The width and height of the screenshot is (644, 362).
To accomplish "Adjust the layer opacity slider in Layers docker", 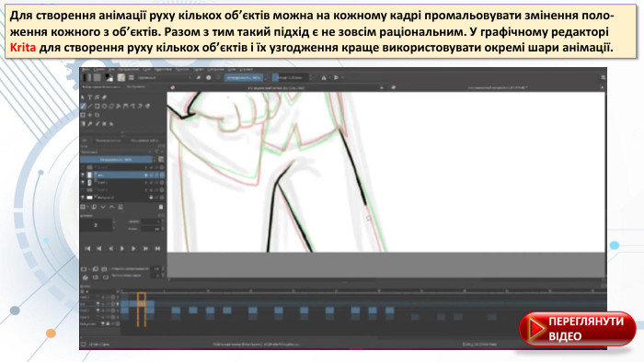I will point(116,160).
